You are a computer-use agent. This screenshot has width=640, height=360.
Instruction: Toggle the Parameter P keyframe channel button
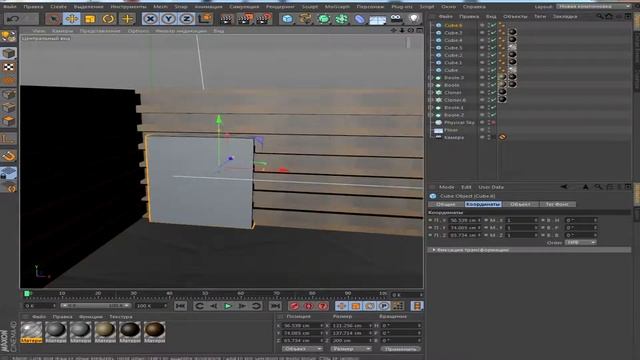384,306
